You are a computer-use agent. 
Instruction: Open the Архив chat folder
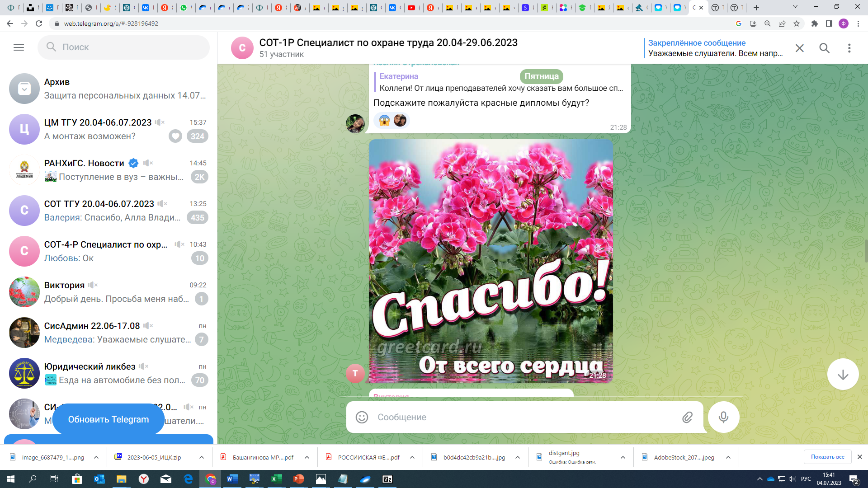coord(108,89)
